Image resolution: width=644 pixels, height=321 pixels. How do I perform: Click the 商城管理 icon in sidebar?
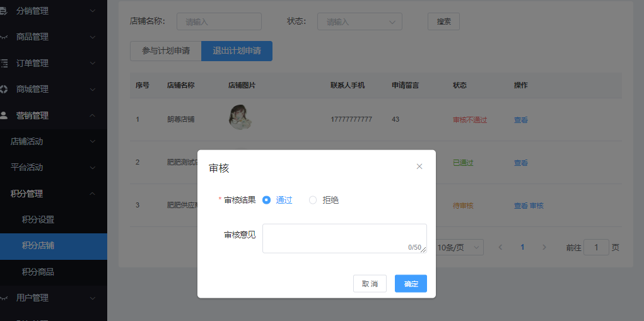click(x=4, y=89)
